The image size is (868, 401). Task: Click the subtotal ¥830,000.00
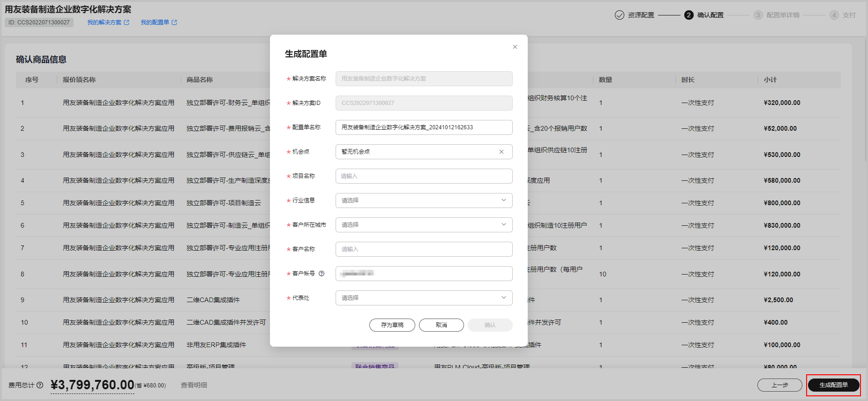pyautogui.click(x=782, y=225)
